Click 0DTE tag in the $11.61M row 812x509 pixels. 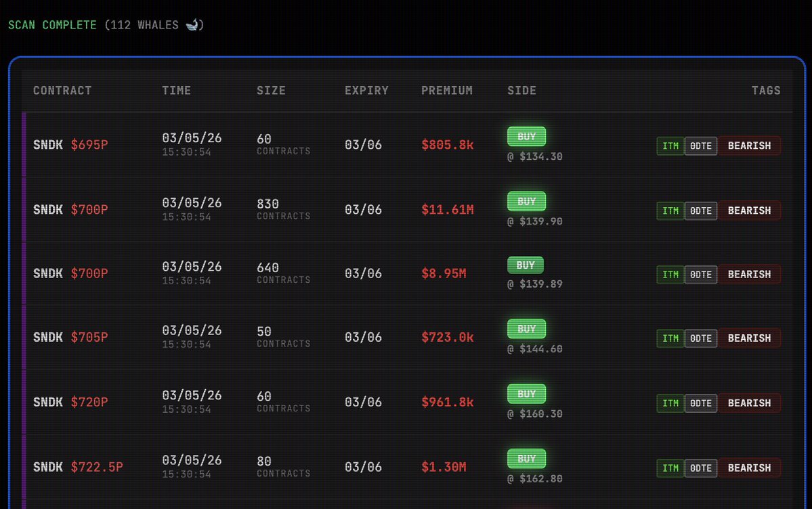pos(701,211)
